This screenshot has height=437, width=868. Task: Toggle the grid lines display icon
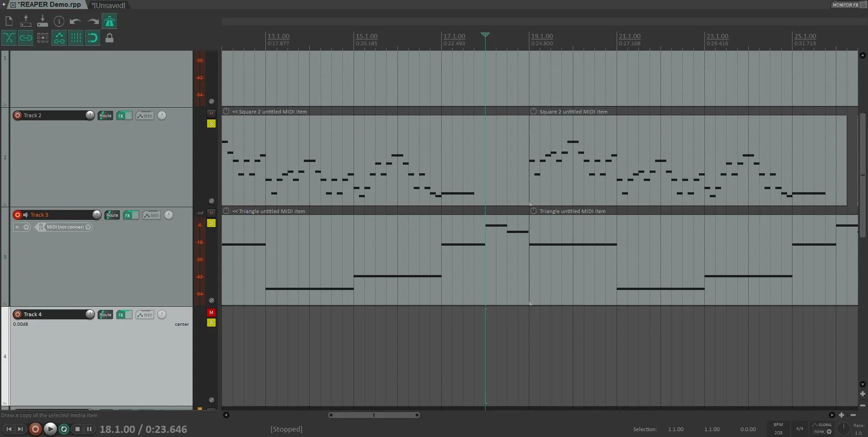pyautogui.click(x=75, y=38)
